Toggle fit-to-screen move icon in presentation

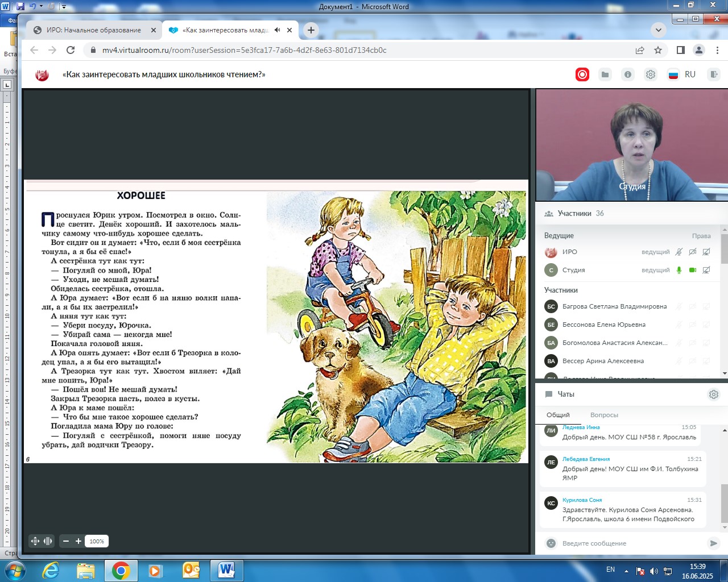[35, 541]
